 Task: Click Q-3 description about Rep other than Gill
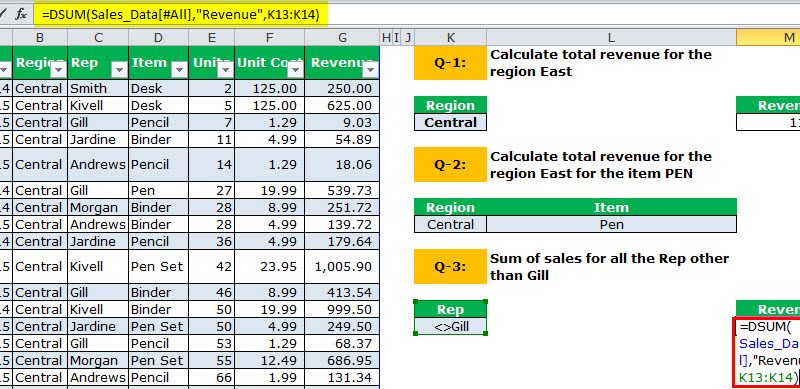(x=609, y=266)
